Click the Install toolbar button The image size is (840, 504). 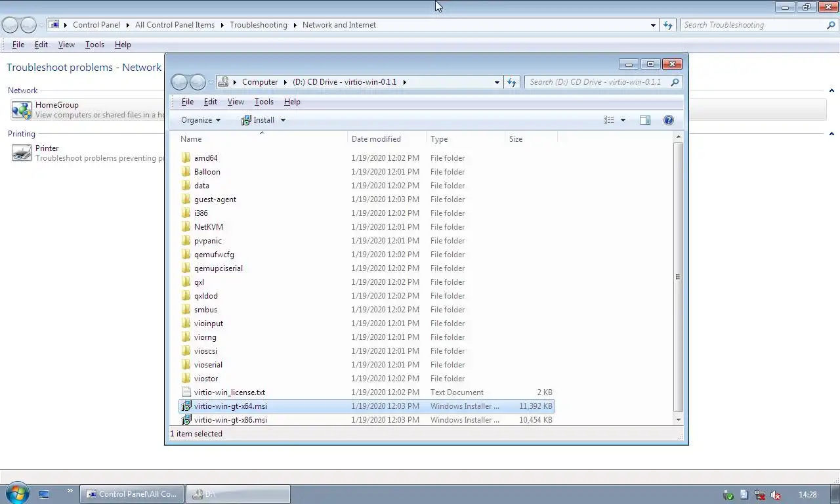[258, 120]
